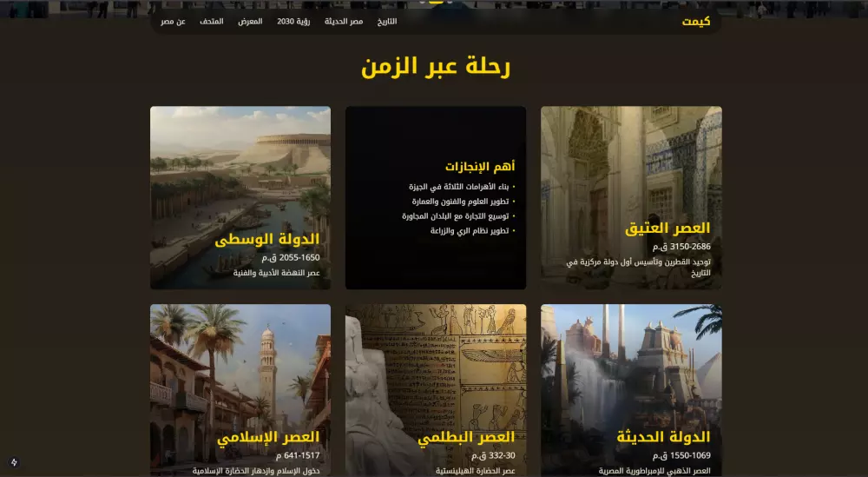Open the التاريخ navigation menu item
Image resolution: width=868 pixels, height=477 pixels.
387,22
